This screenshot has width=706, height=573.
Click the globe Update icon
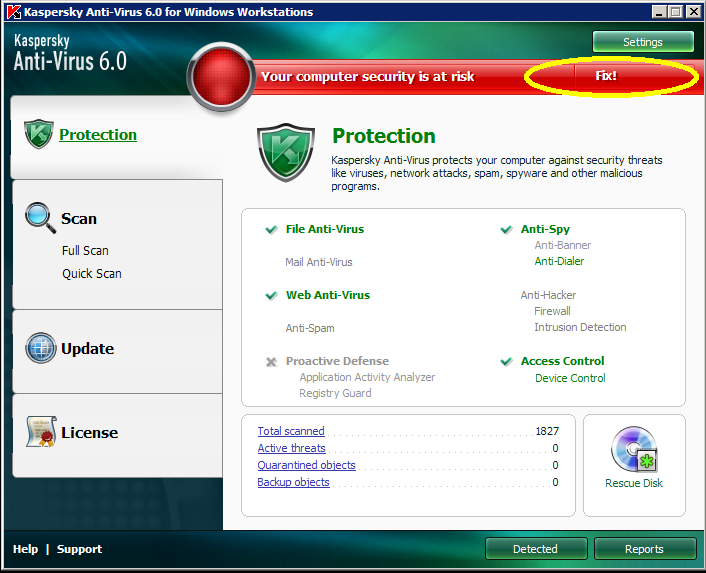tap(41, 348)
